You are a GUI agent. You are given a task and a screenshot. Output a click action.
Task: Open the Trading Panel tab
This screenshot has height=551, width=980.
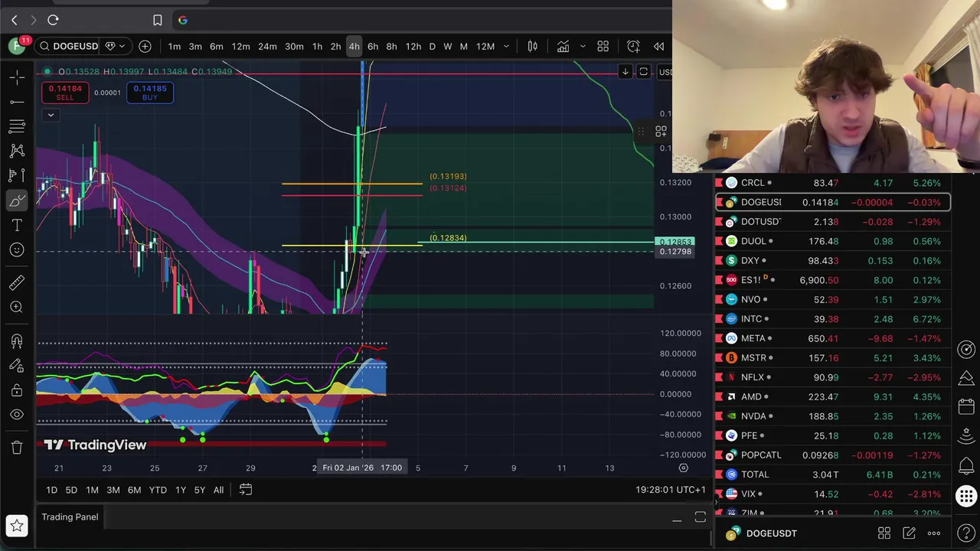tap(70, 517)
